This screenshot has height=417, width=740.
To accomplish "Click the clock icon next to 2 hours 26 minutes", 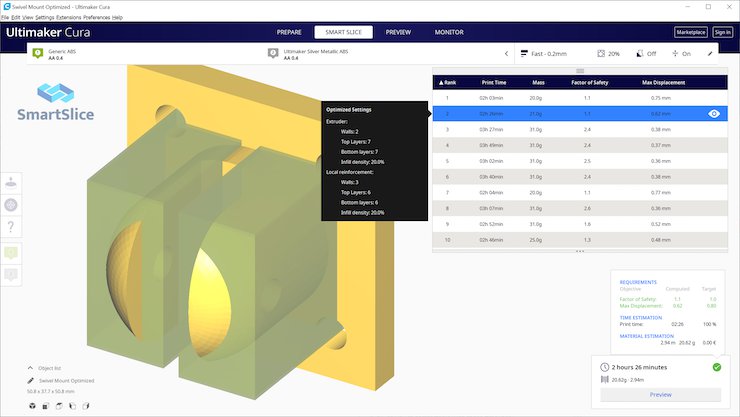I will tap(605, 367).
